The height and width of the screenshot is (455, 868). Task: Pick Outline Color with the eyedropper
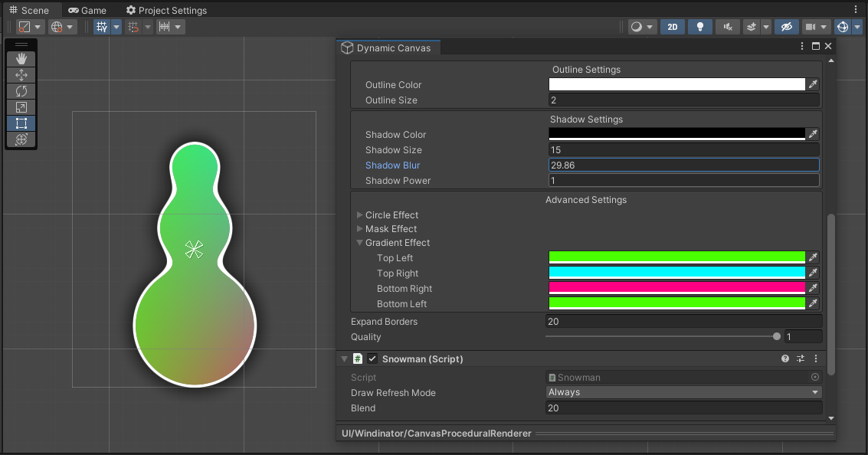(813, 84)
